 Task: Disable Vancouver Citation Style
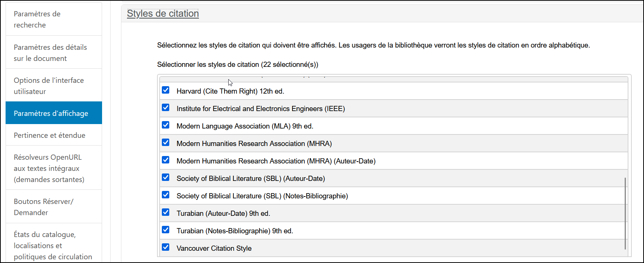click(166, 247)
